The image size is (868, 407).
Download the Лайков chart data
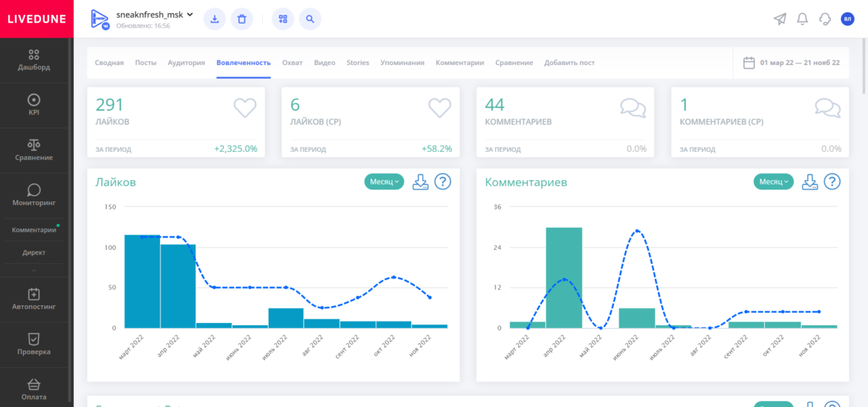[x=421, y=181]
